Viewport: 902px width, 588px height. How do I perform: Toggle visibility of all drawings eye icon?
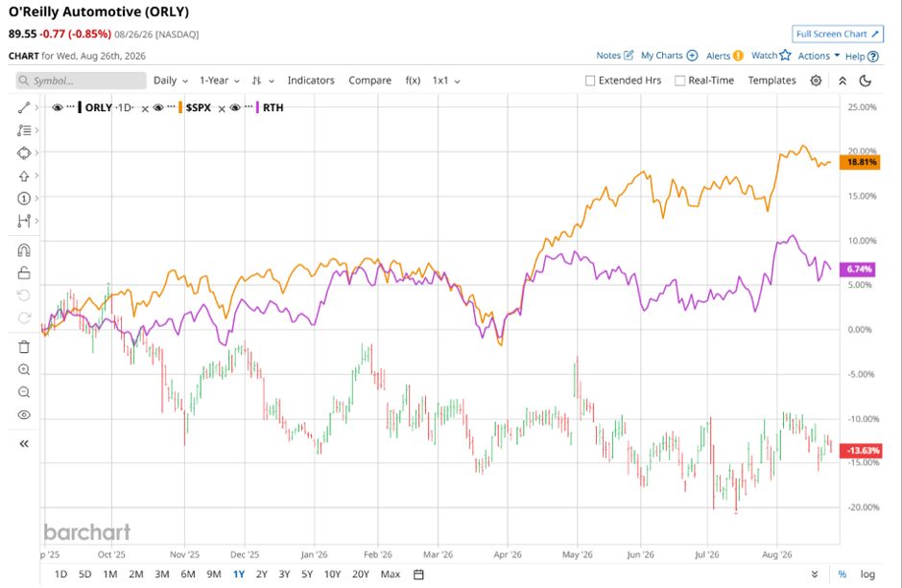[24, 415]
